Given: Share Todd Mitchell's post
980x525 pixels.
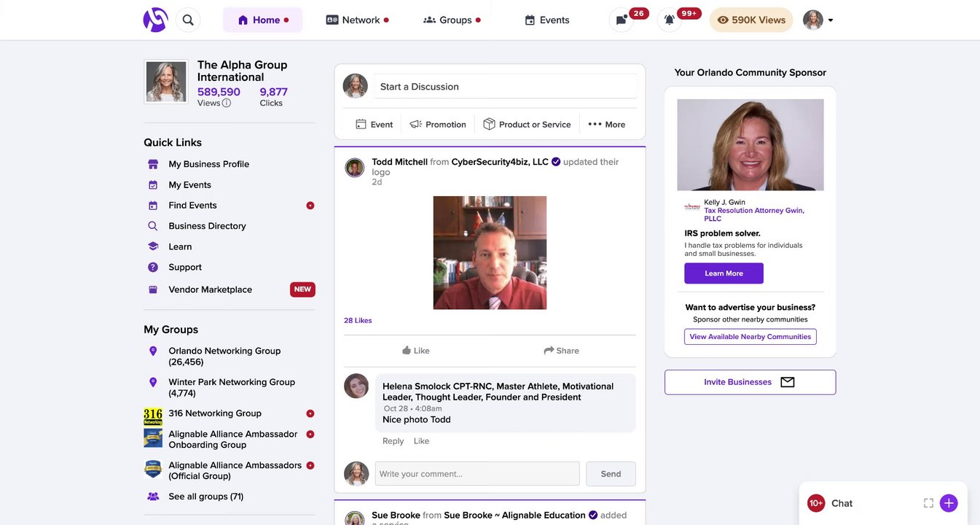Looking at the screenshot, I should 562,351.
